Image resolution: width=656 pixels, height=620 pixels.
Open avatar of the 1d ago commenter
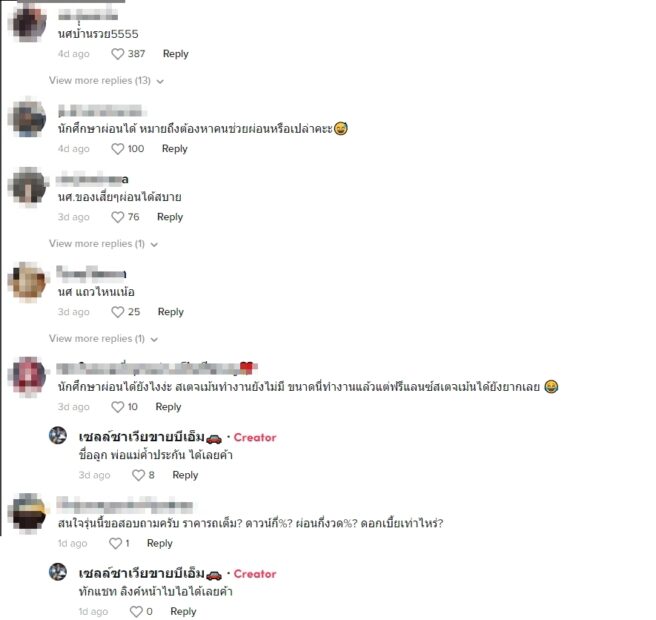pos(28,514)
